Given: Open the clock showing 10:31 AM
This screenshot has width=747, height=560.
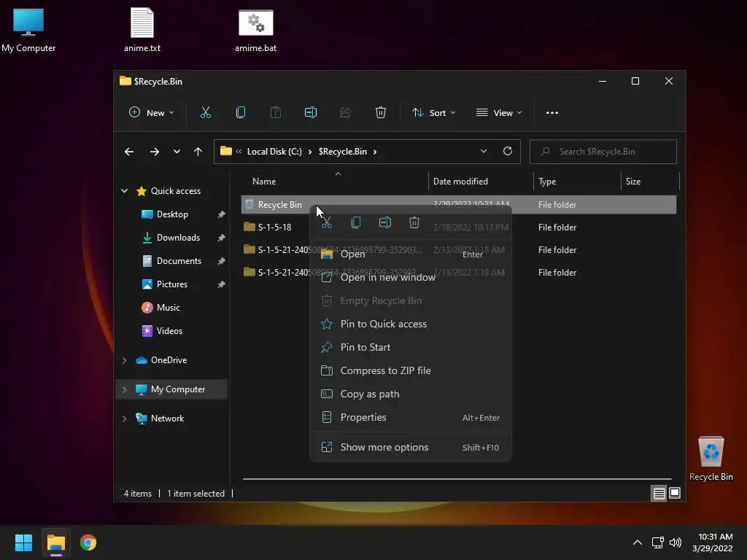Looking at the screenshot, I should point(713,542).
